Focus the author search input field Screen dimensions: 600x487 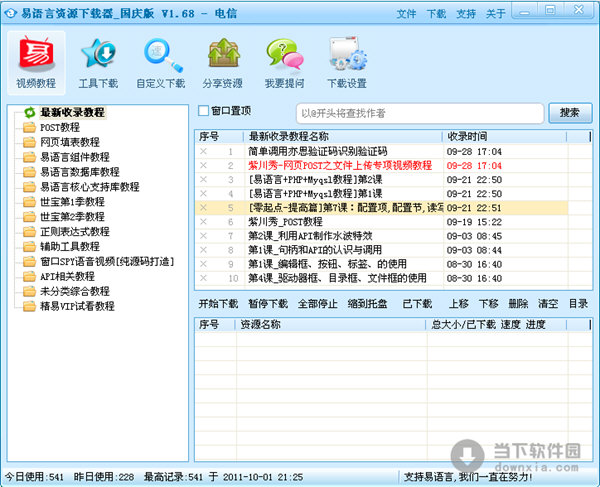click(x=420, y=114)
